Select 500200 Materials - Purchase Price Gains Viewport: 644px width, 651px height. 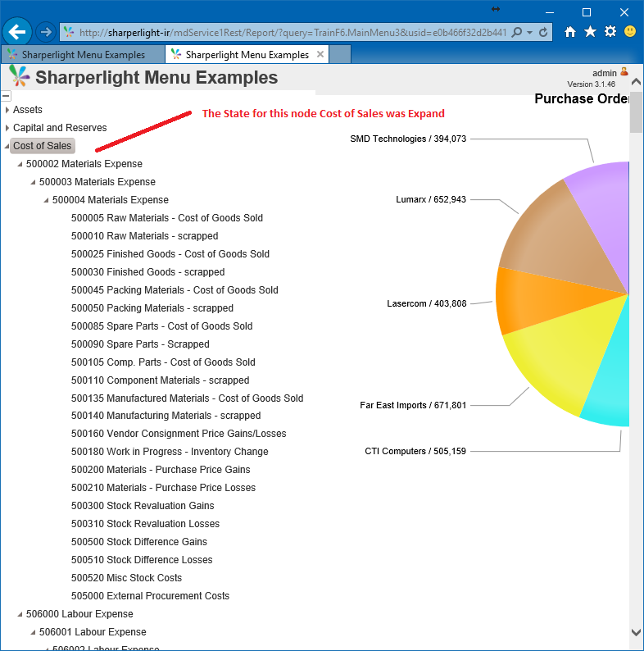(x=161, y=470)
